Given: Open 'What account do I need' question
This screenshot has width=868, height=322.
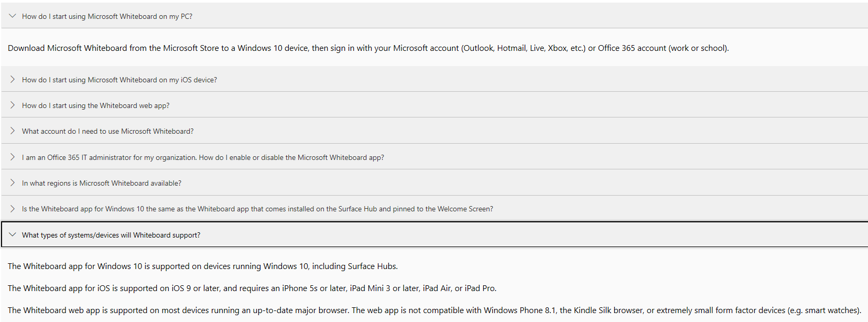Looking at the screenshot, I should point(107,131).
